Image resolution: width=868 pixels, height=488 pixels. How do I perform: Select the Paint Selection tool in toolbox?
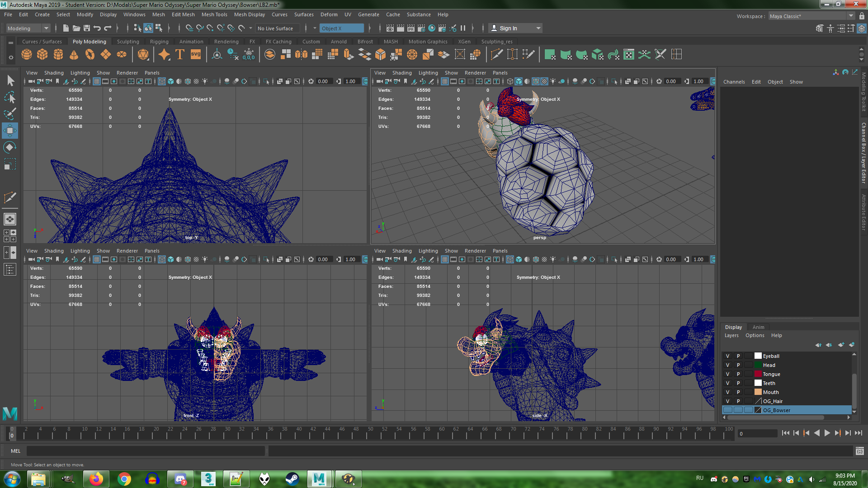tap(10, 113)
